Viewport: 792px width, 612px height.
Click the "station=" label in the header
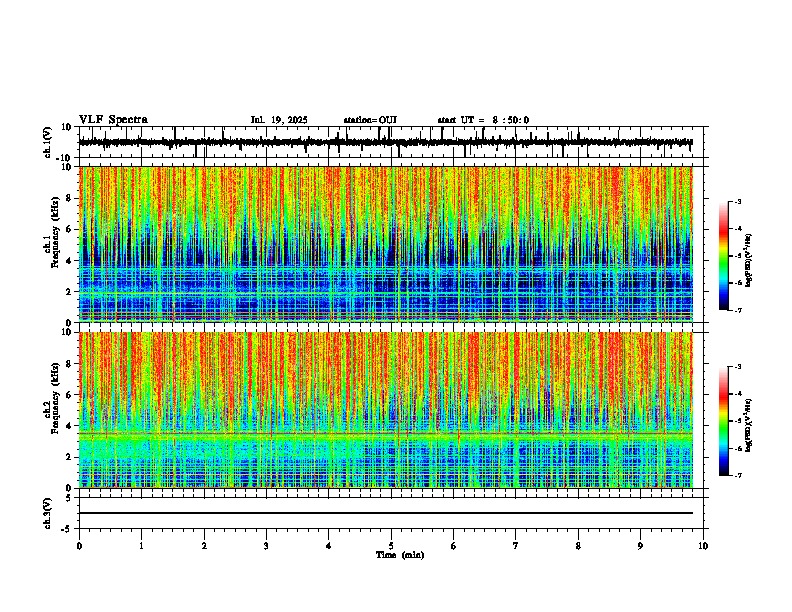[361, 120]
